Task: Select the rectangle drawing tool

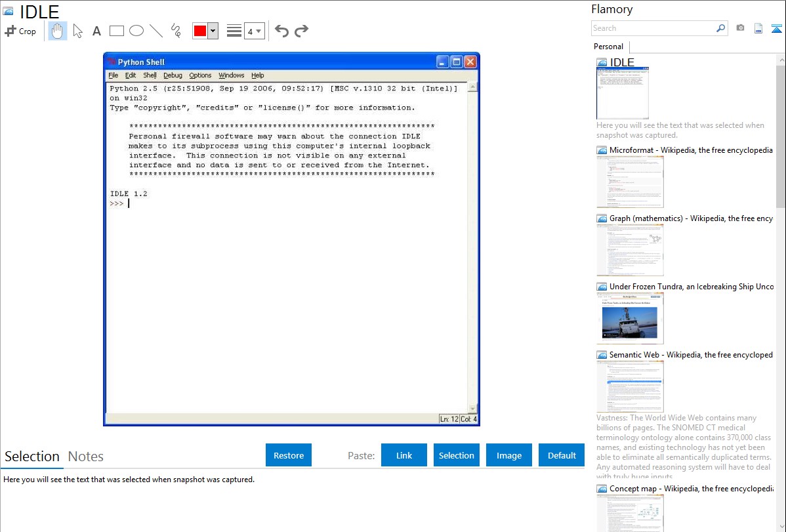Action: tap(116, 31)
